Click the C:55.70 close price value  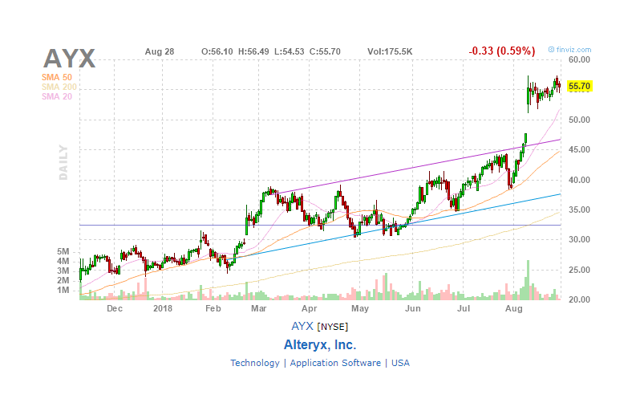point(325,52)
